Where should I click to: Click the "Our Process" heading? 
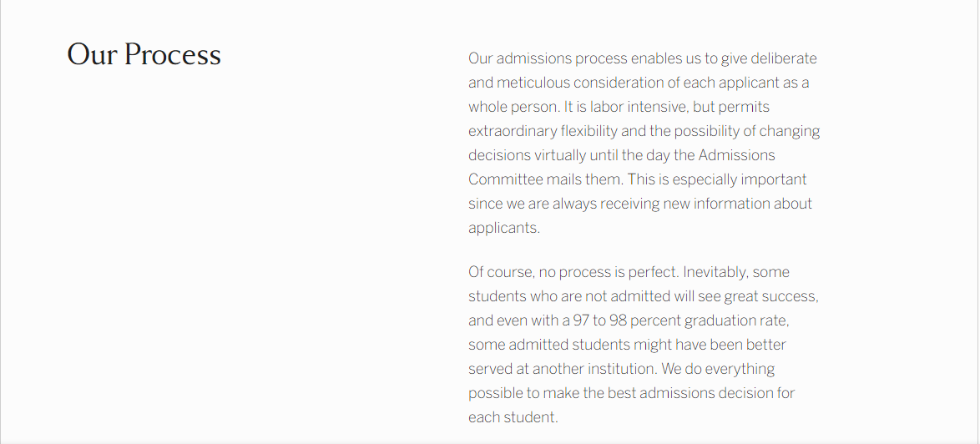coord(144,54)
